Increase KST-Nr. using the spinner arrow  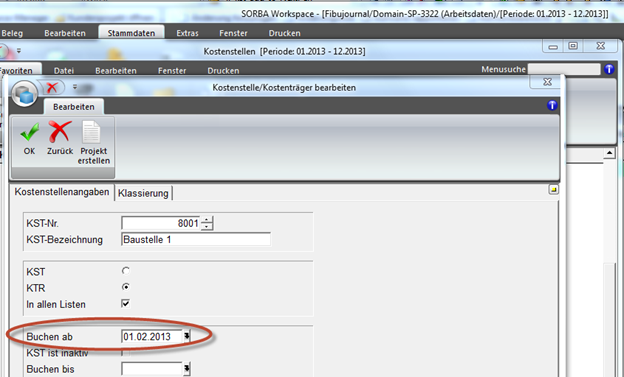[207, 220]
